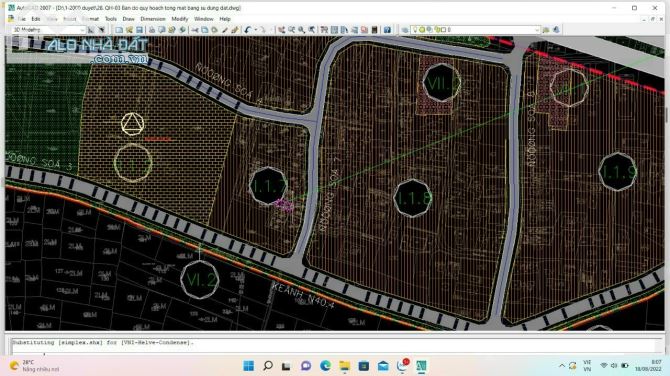Open the DesignCenter icon
The height and width of the screenshot is (376, 670).
pos(334,29)
